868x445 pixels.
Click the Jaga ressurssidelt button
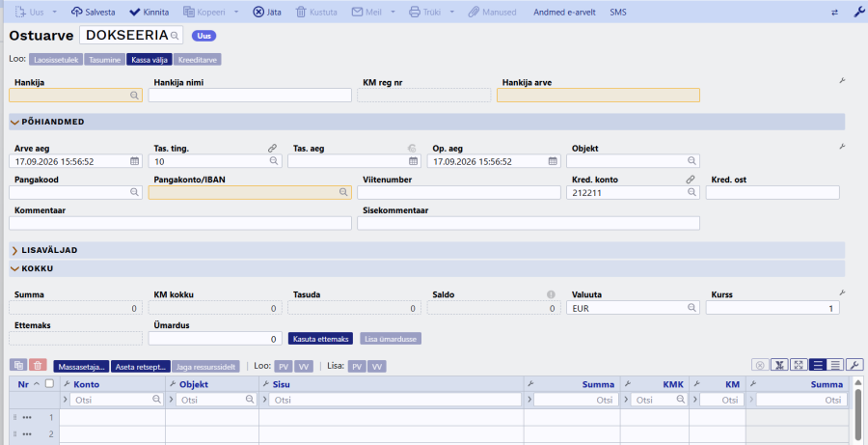point(206,366)
